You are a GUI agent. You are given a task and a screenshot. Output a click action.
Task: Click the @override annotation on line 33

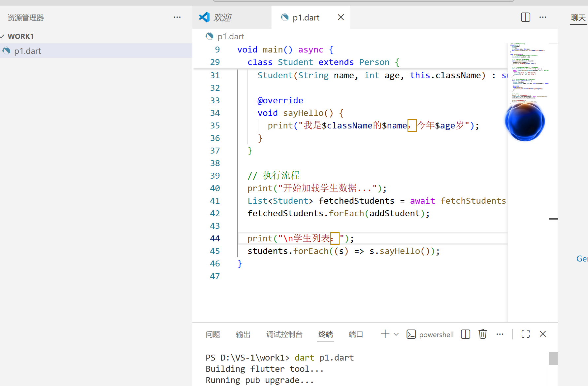click(280, 100)
